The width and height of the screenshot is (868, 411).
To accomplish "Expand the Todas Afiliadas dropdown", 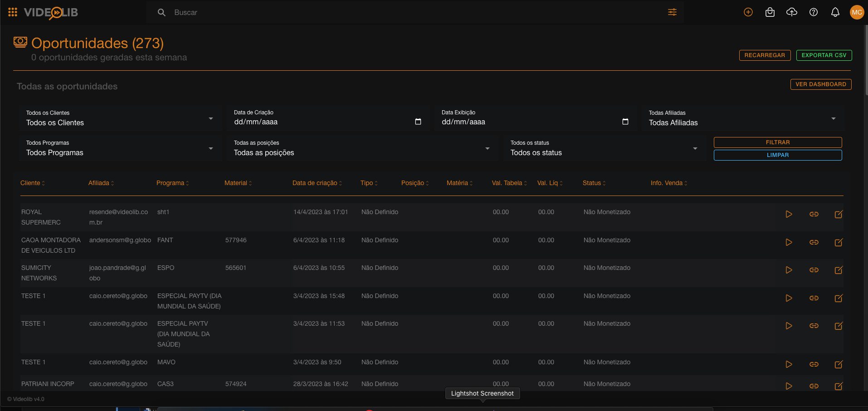I will (x=742, y=118).
